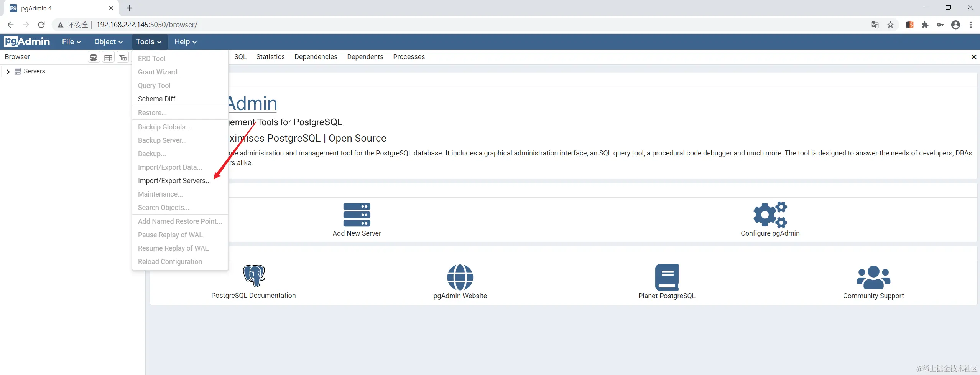Screen dimensions: 980x375
Task: Open Planet PostgreSQL link text
Action: tap(667, 296)
